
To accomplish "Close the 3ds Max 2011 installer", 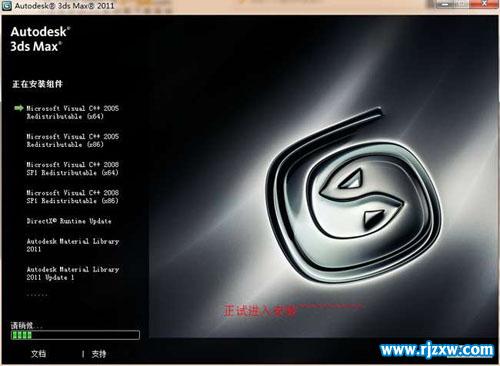I will pos(485,4).
